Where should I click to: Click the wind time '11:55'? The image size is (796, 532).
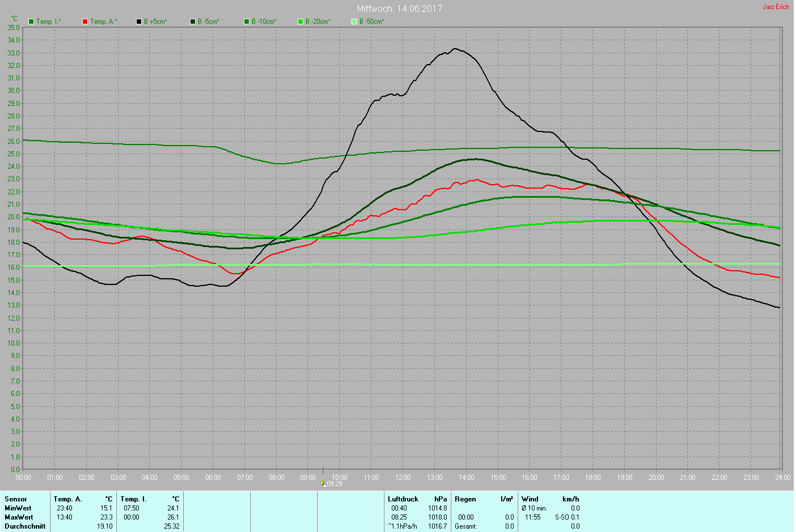(x=533, y=517)
